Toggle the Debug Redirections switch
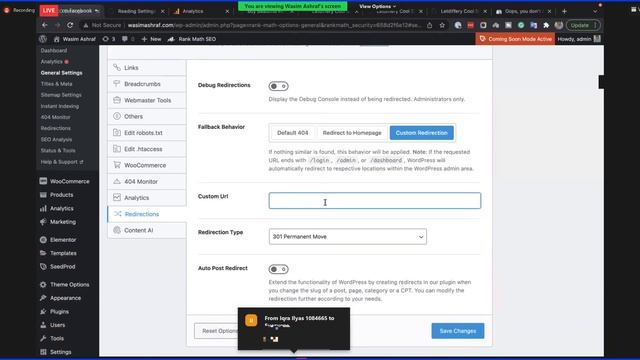640x360 pixels. tap(278, 86)
